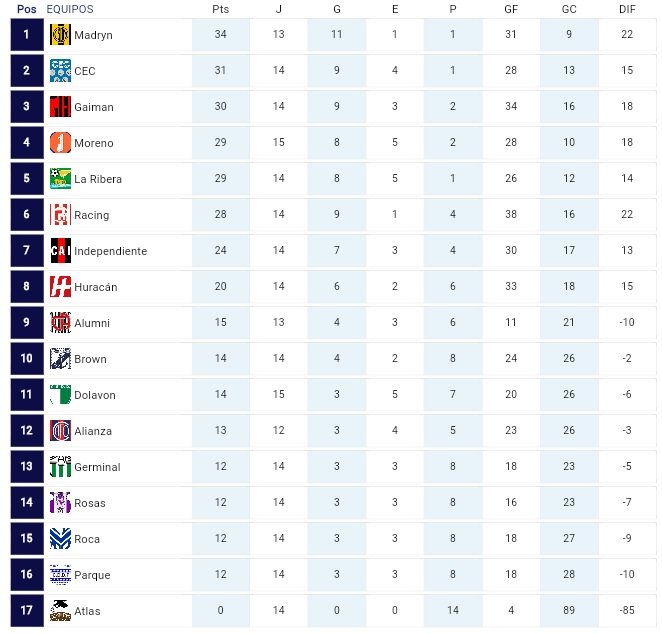This screenshot has width=662, height=634.
Task: Click the Brown team name link
Action: point(90,359)
